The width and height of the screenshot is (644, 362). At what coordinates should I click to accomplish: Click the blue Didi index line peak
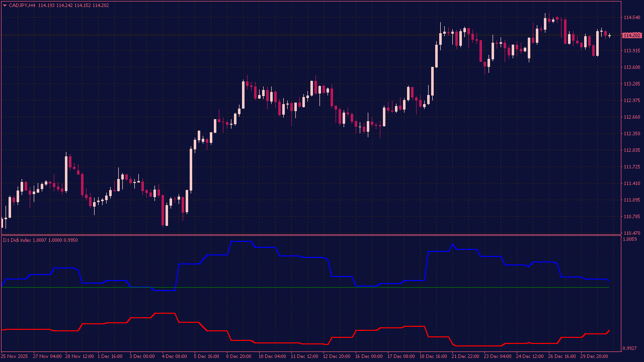click(242, 241)
